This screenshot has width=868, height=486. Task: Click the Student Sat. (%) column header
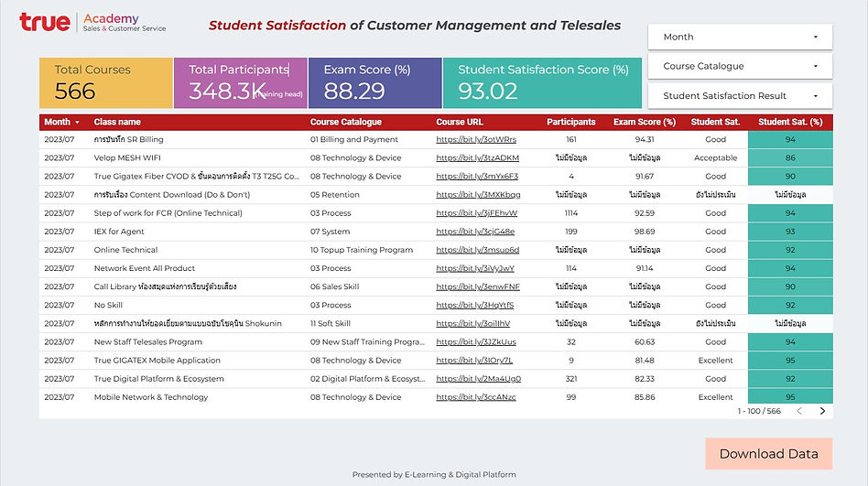[x=790, y=122]
